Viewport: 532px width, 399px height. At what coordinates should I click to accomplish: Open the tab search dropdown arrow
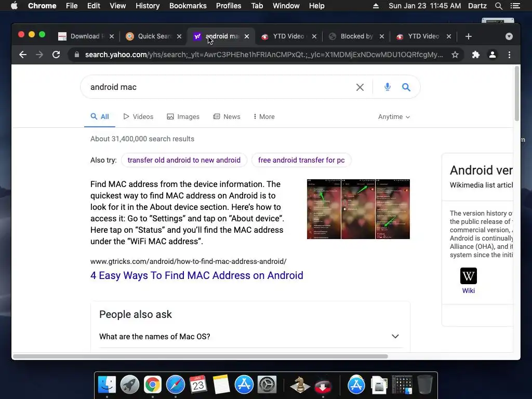pos(509,36)
